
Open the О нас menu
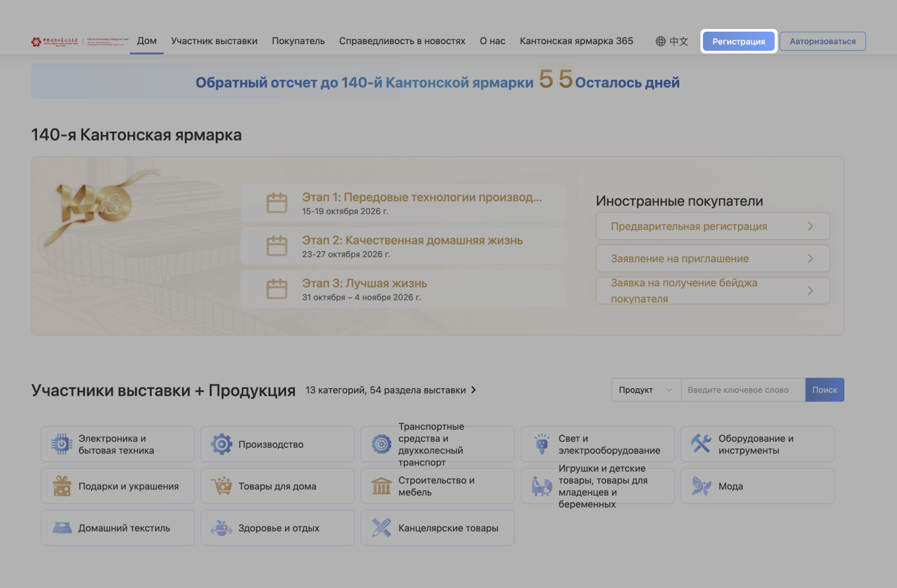(493, 41)
